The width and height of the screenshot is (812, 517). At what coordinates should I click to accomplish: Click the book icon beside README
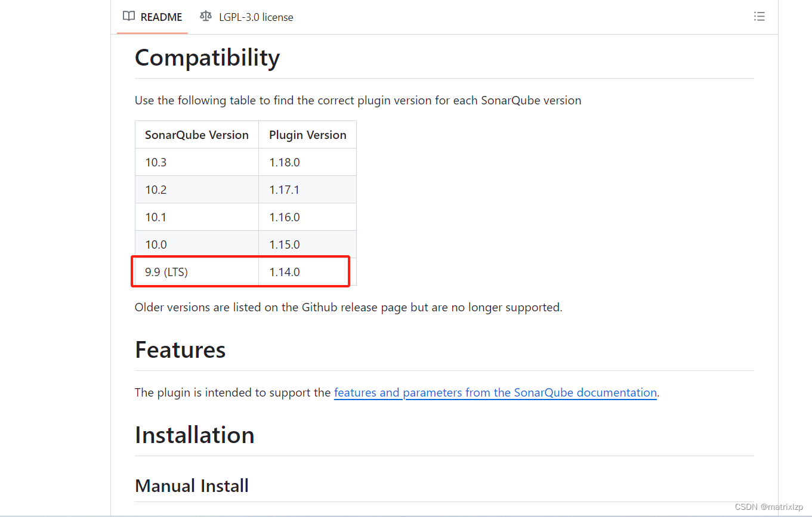[x=128, y=16]
